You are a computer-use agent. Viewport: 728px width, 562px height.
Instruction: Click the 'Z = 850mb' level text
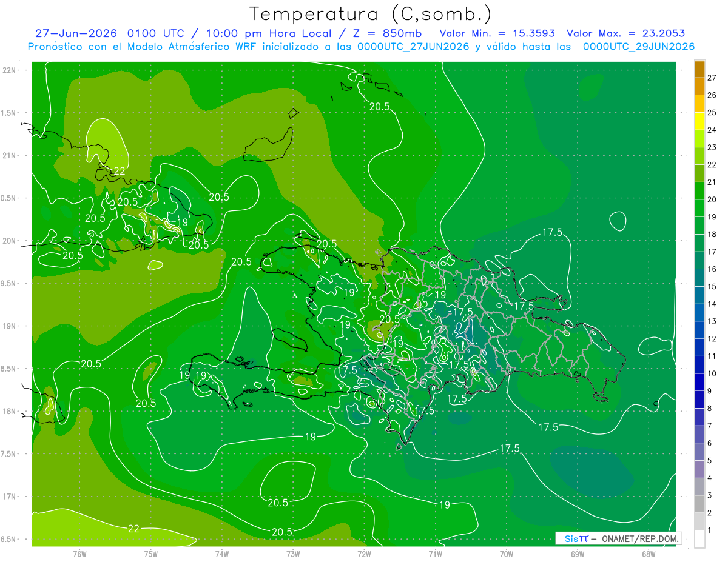tap(388, 33)
